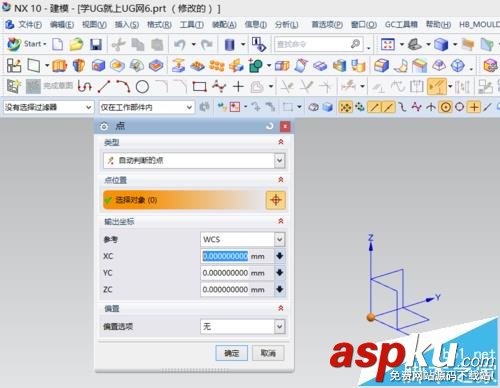This screenshot has height=388, width=500.
Task: Collapse the 类型 section
Action: (281, 142)
